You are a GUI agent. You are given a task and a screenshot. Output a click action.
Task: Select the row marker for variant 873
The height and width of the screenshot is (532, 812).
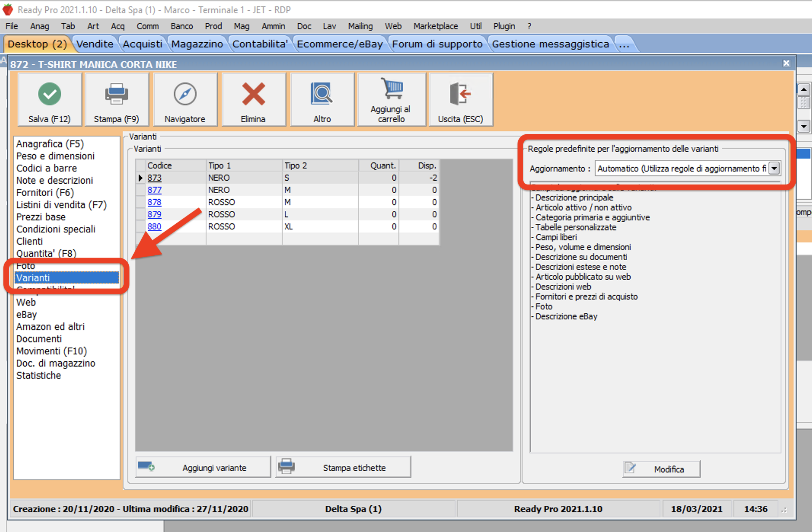[x=141, y=178]
